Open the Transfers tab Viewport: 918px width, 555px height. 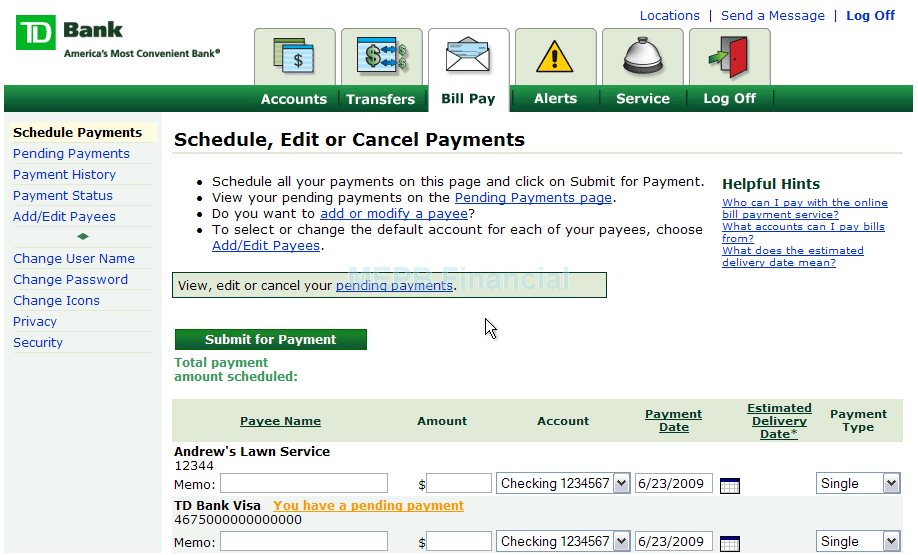click(381, 99)
